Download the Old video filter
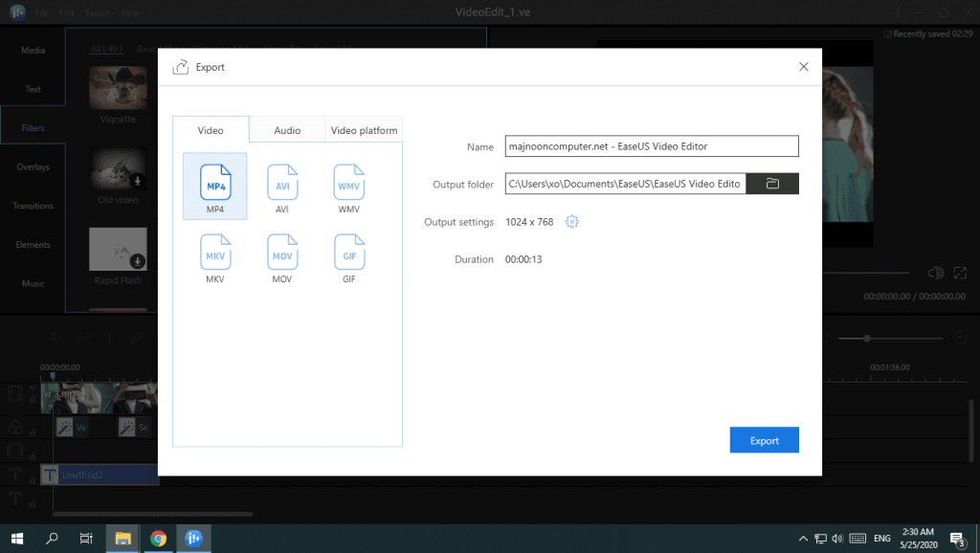 tap(138, 181)
